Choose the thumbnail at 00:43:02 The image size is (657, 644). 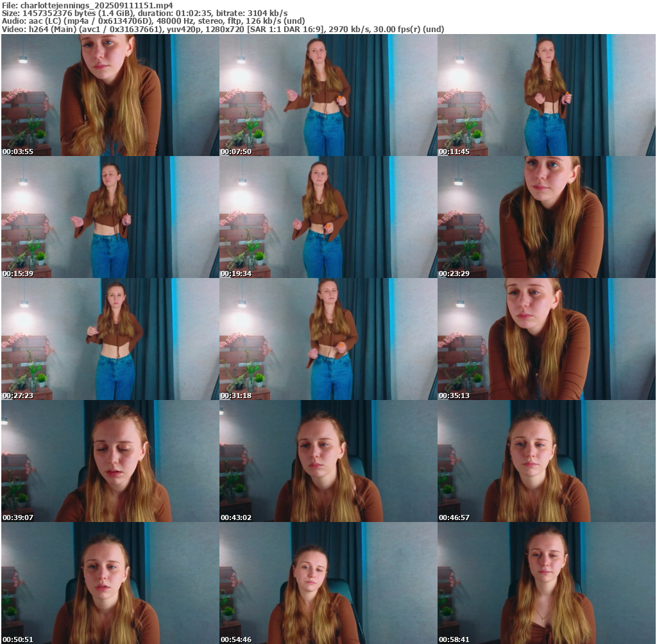click(x=328, y=461)
